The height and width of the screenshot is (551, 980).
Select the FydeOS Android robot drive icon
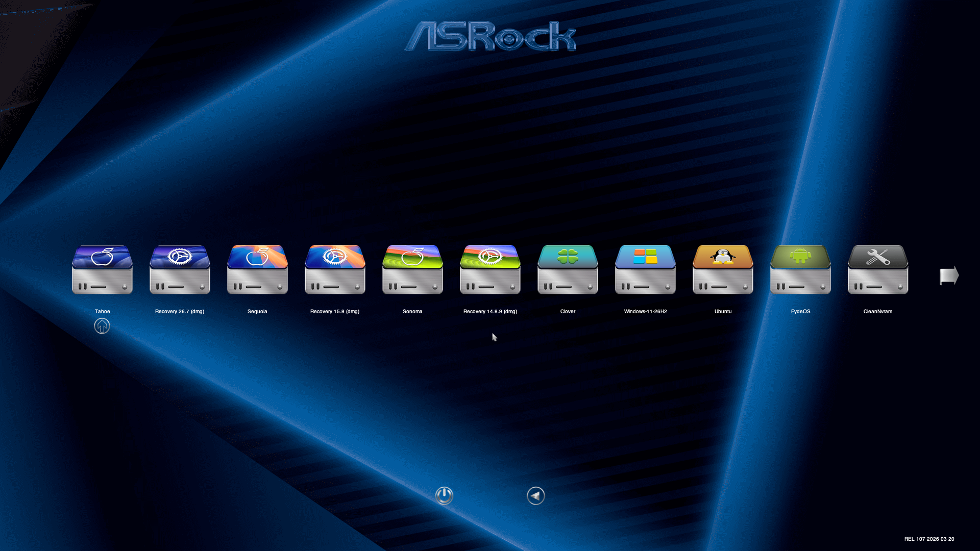800,269
